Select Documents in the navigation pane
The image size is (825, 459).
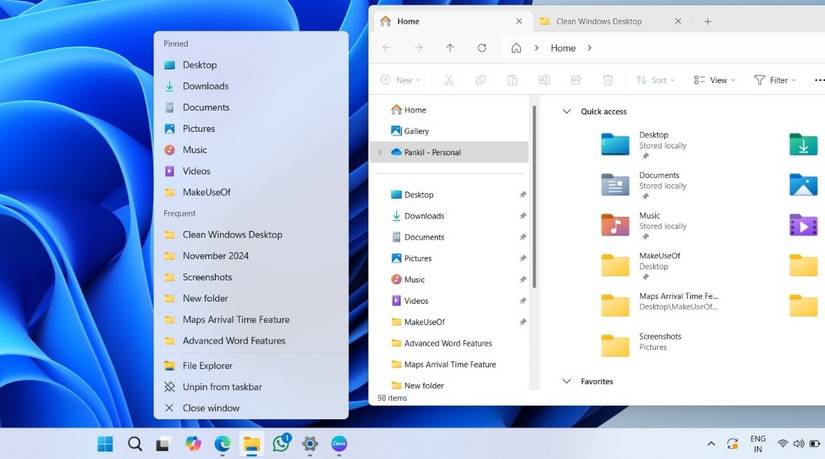[450, 237]
